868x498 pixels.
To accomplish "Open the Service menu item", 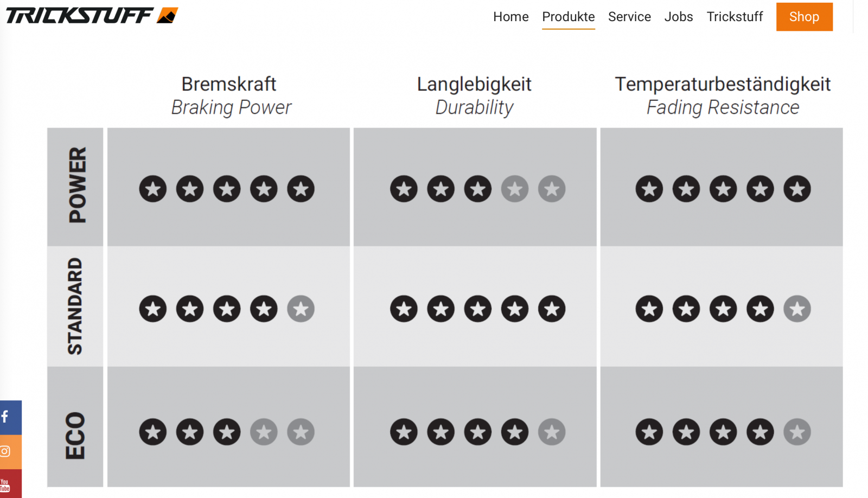I will [629, 17].
